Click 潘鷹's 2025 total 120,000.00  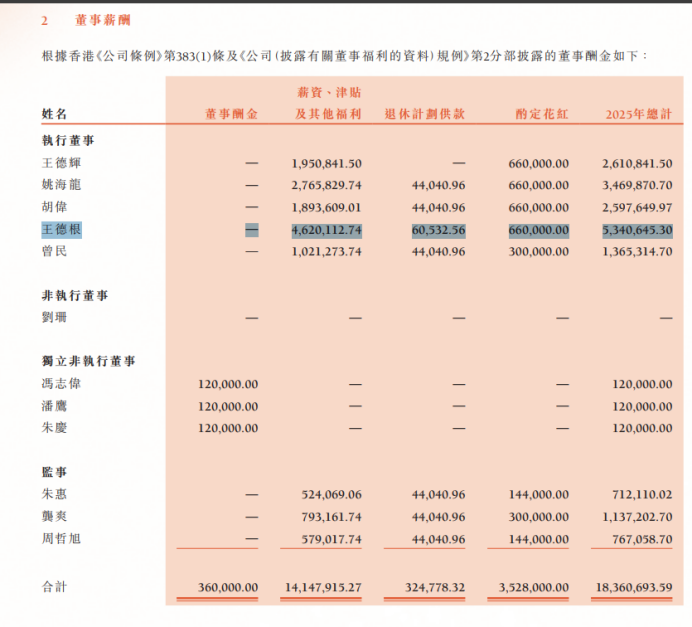(642, 407)
